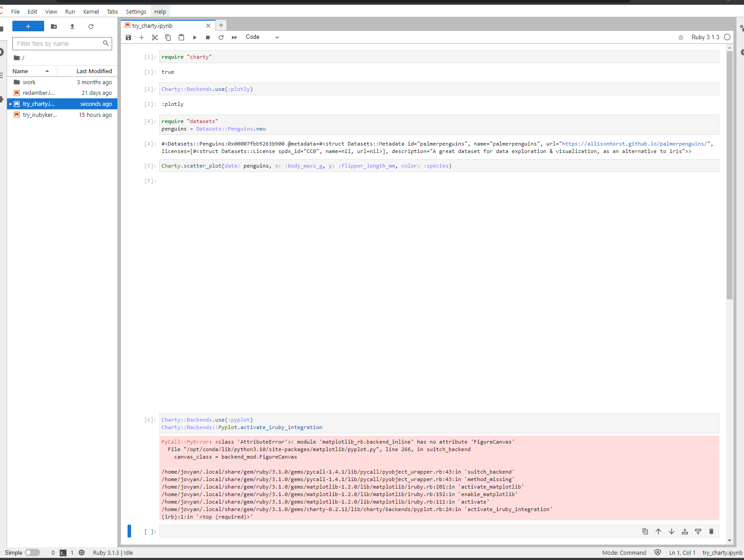Click the notebook vertical scrollbar
Image resolution: width=744 pixels, height=560 pixels.
(x=729, y=176)
